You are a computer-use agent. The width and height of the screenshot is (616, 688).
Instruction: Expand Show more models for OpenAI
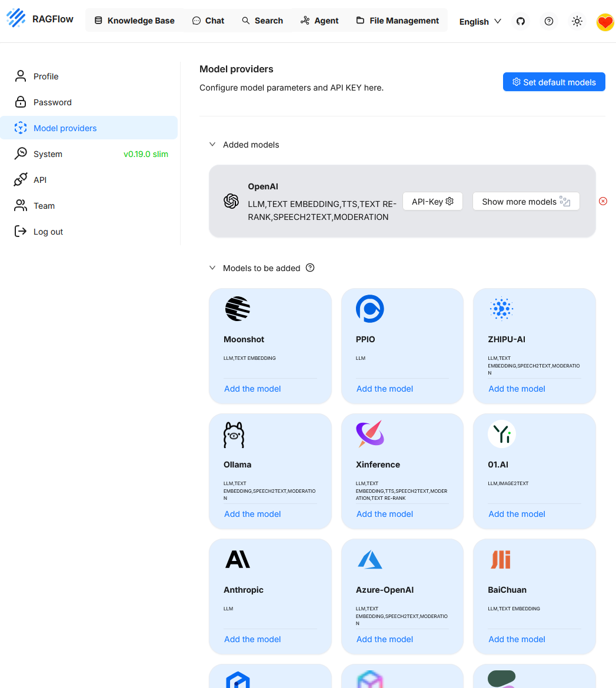coord(526,202)
